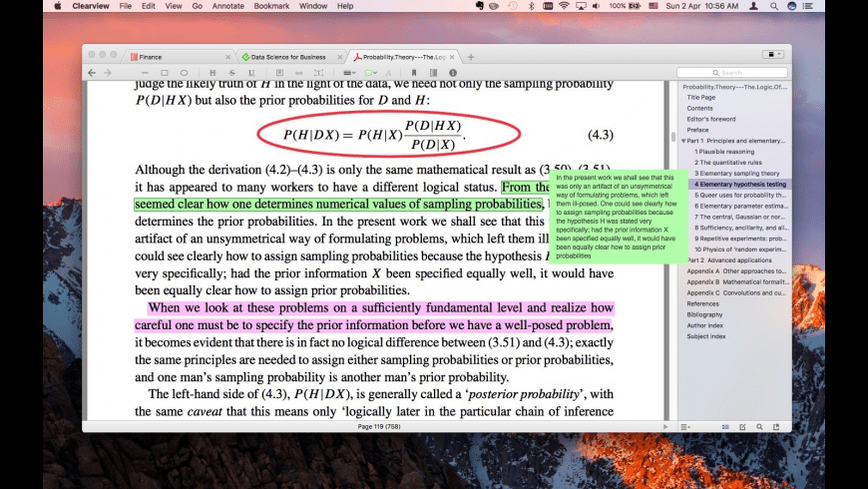The height and width of the screenshot is (489, 868).
Task: Open Appendix C Convolutions
Action: pos(736,293)
